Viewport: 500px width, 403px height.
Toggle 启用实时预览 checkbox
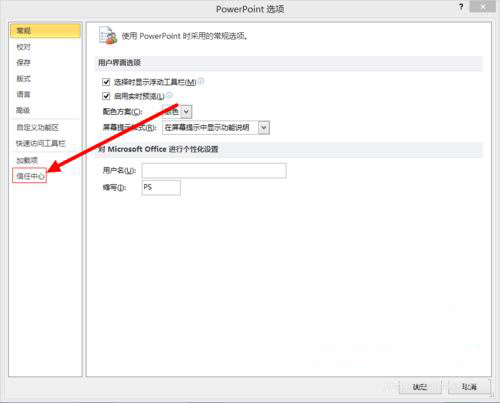click(106, 96)
